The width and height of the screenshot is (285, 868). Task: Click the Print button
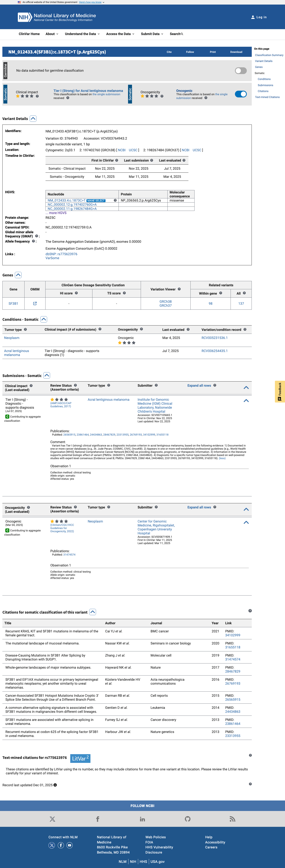click(213, 52)
